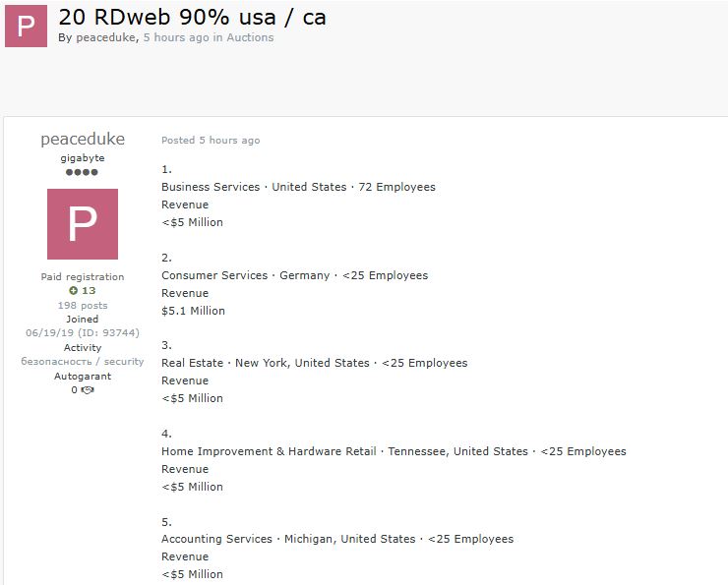Image resolution: width=728 pixels, height=585 pixels.
Task: View the author's 198 posts
Action: [x=83, y=306]
